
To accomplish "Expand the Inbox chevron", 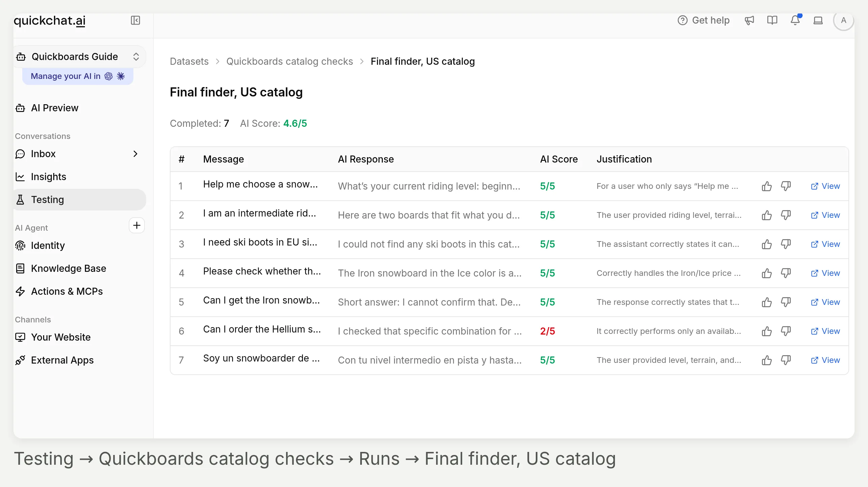I will [x=135, y=154].
